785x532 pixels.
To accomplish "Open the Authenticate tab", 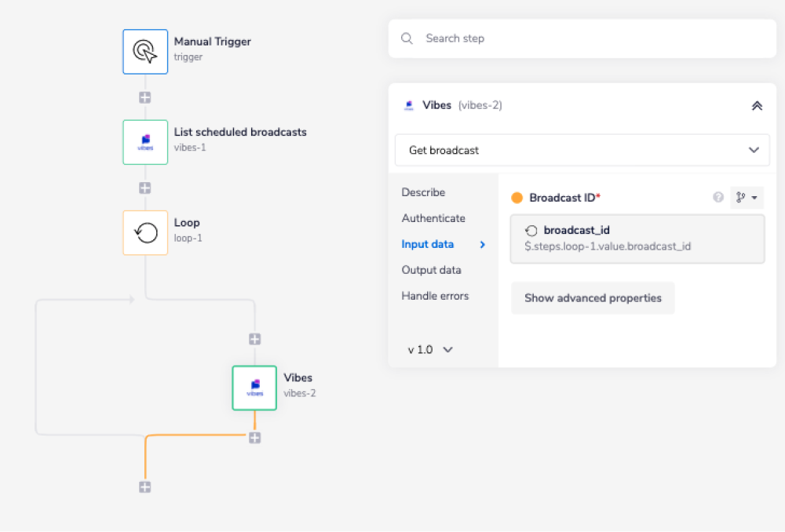I will [x=433, y=218].
